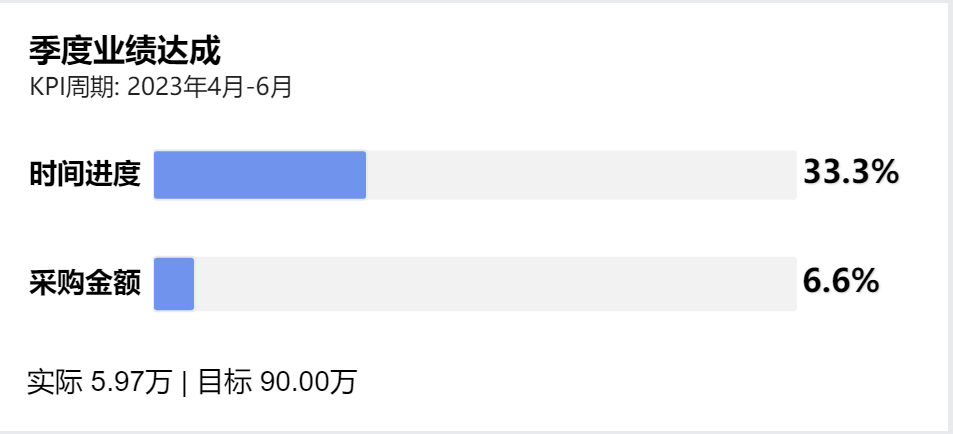Click the right edge of the 时间进度 blue fill
953x434 pixels.
[365, 174]
